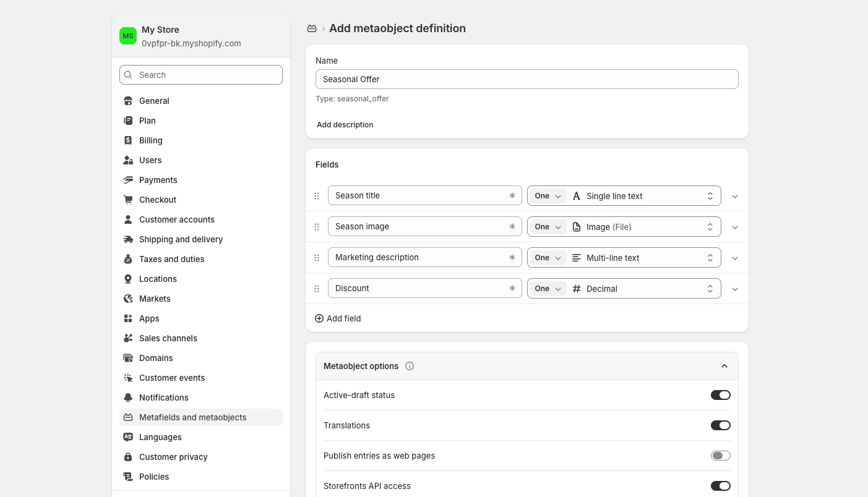Click the info icon next to Metaobject options
This screenshot has height=497, width=868.
410,366
